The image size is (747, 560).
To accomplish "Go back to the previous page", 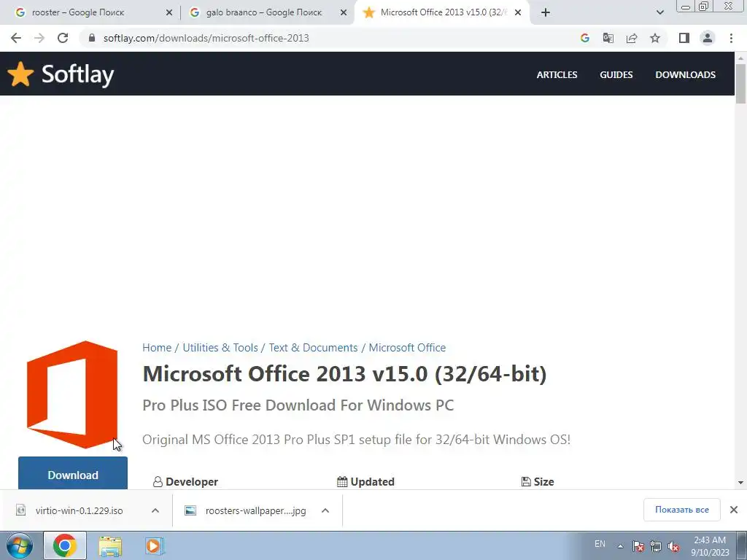I will coord(16,38).
